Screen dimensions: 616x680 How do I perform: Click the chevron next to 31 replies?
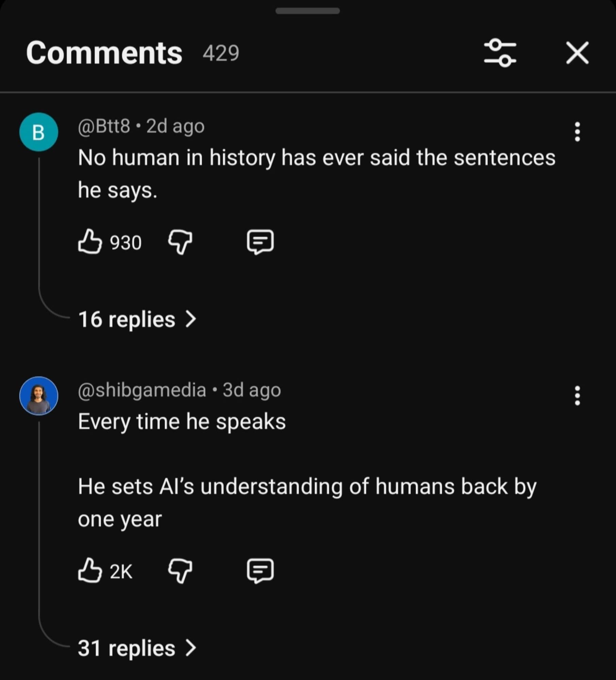coord(191,648)
